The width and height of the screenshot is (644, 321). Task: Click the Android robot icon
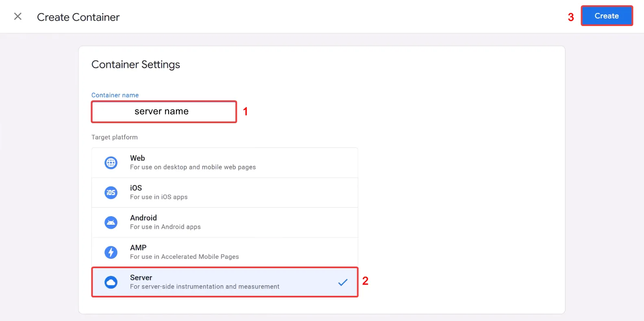point(111,222)
